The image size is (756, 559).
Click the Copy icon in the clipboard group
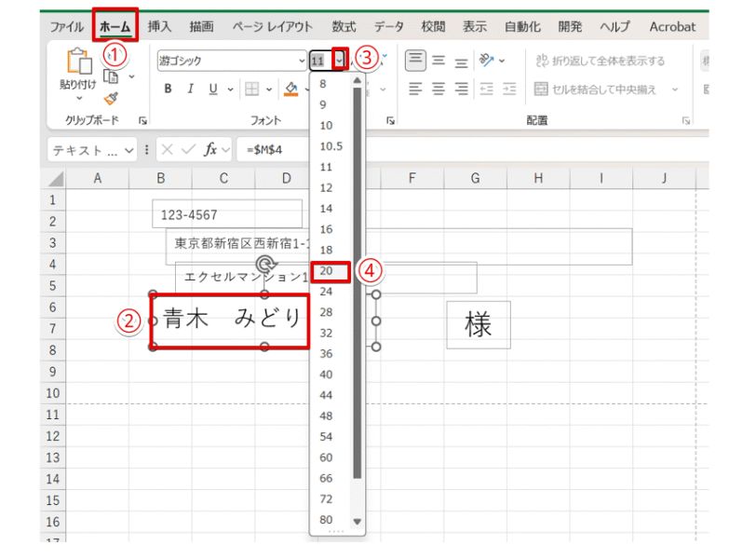(112, 77)
